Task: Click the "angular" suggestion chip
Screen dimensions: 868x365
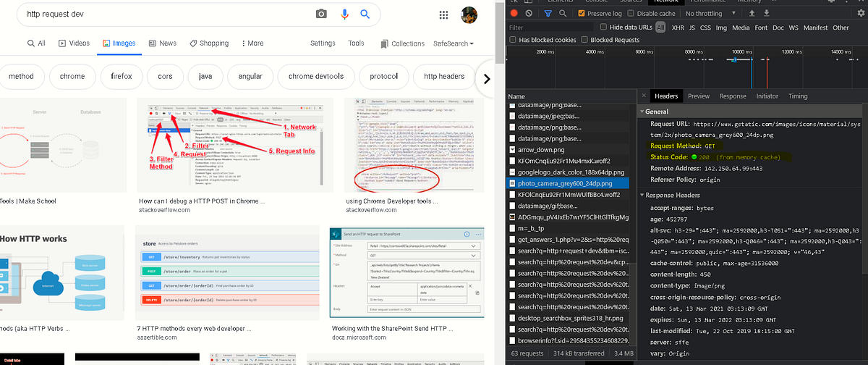Action: click(x=250, y=77)
